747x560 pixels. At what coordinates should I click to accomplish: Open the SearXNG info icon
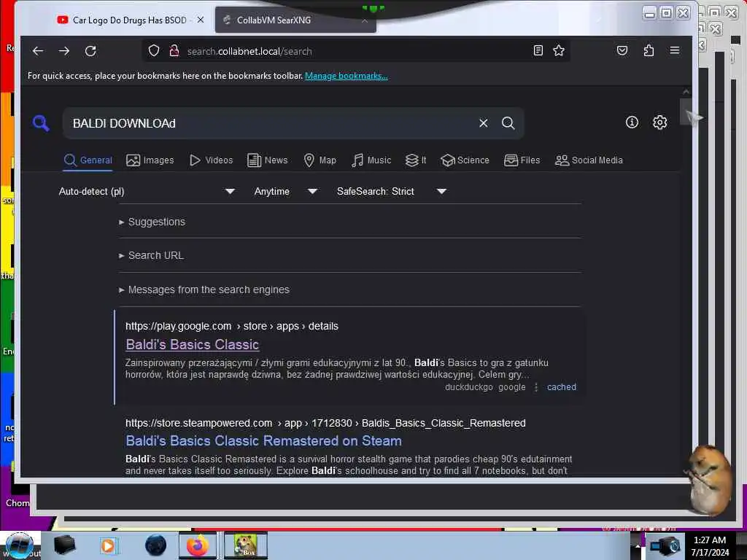point(632,122)
